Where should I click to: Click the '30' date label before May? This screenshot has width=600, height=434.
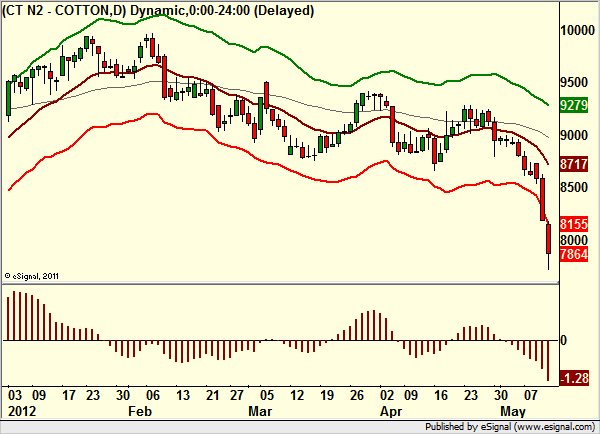coord(501,395)
